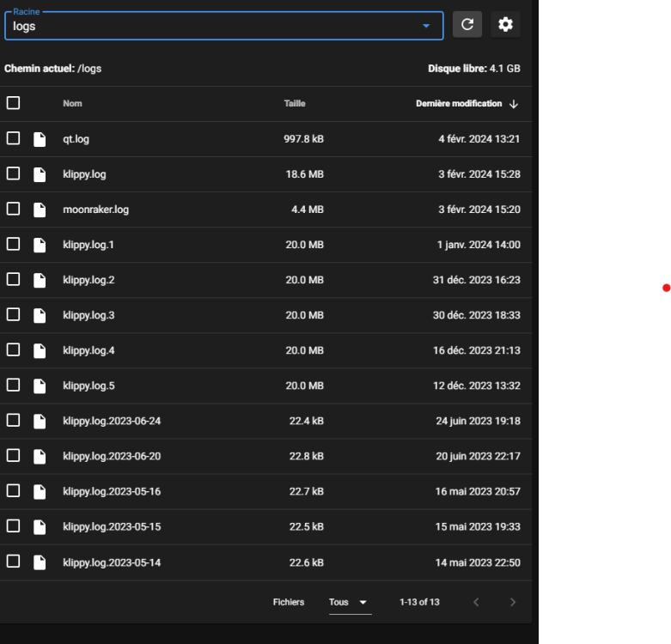Open klippy.log.2023-05-14 file name
The height and width of the screenshot is (644, 671).
[x=112, y=562]
